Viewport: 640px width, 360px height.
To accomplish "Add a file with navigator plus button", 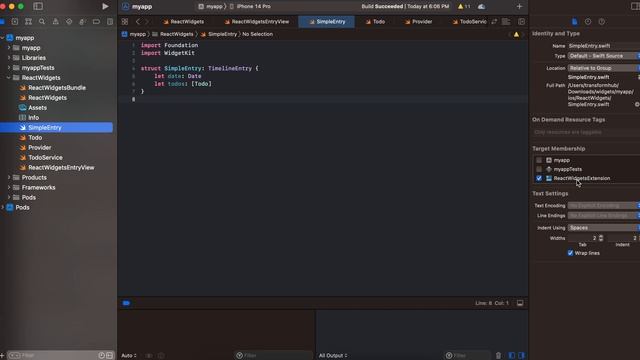I will [x=2, y=356].
